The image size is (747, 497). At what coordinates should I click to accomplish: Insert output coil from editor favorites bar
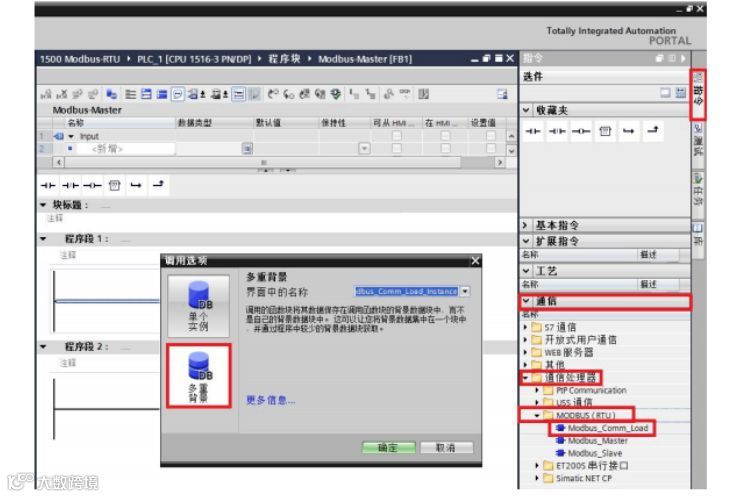point(92,185)
